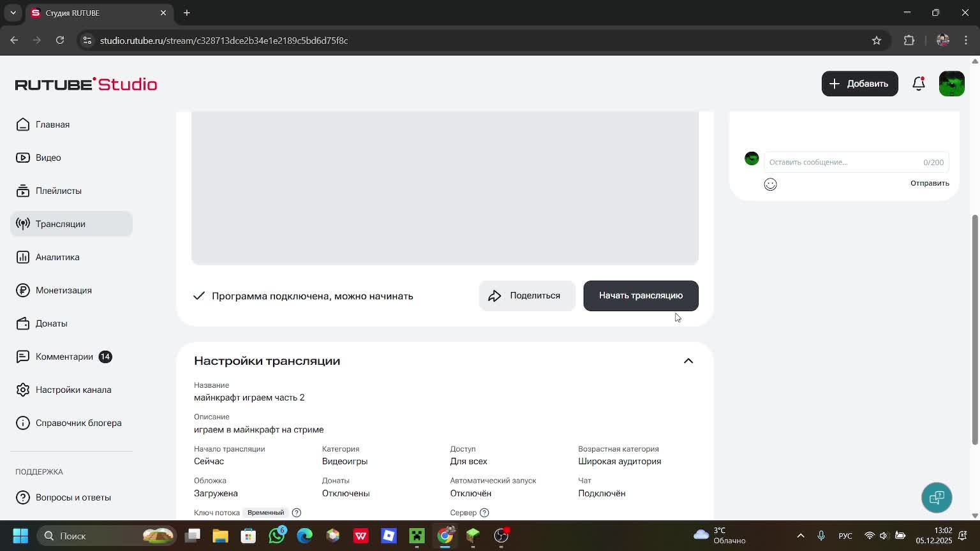Open the emoji picker in chat

pos(770,184)
